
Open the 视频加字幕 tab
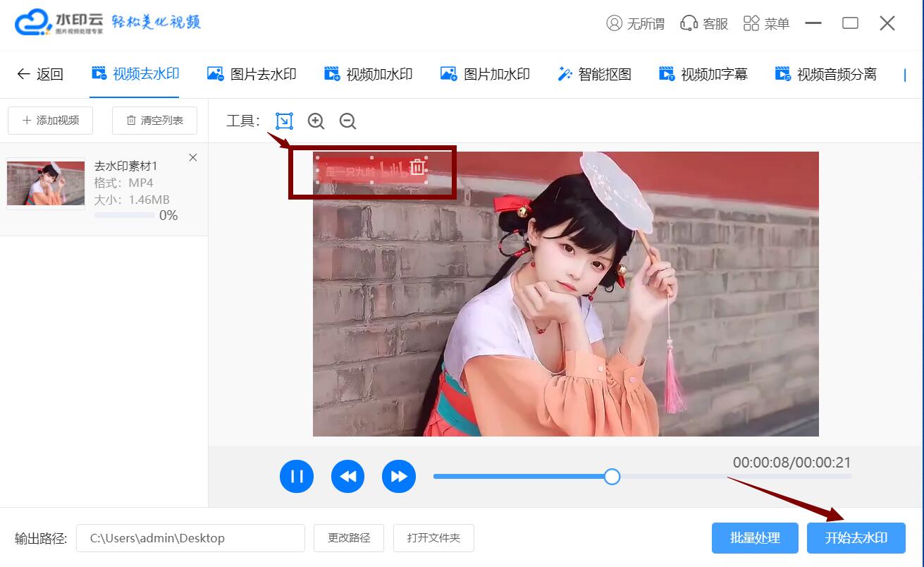[702, 73]
